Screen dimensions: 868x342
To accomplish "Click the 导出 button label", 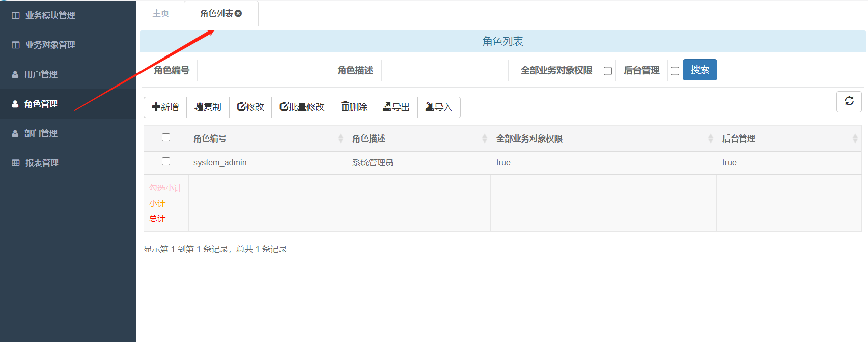I will click(401, 107).
